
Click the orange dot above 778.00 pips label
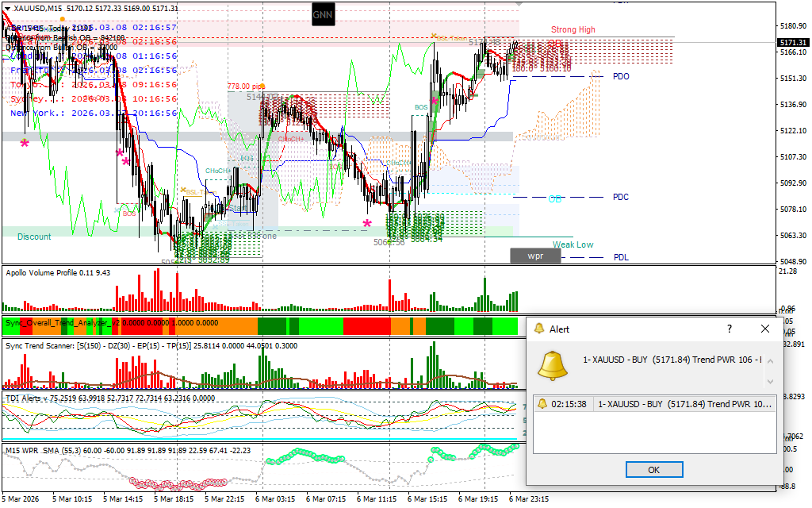coord(262,87)
